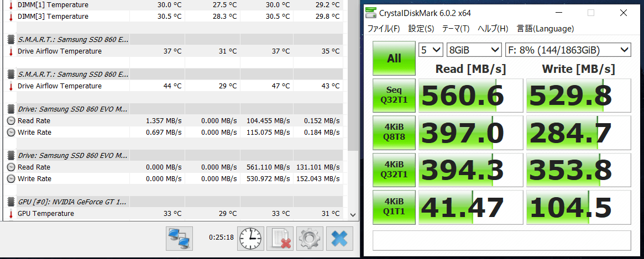Open テーマ(T) menu
Image resolution: width=644 pixels, height=259 pixels.
point(455,29)
